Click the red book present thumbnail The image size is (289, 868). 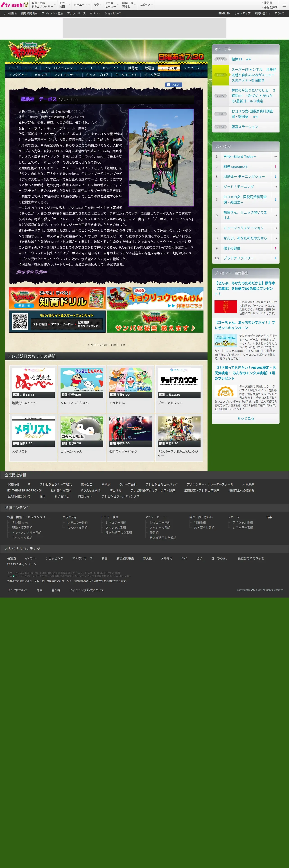click(x=225, y=307)
